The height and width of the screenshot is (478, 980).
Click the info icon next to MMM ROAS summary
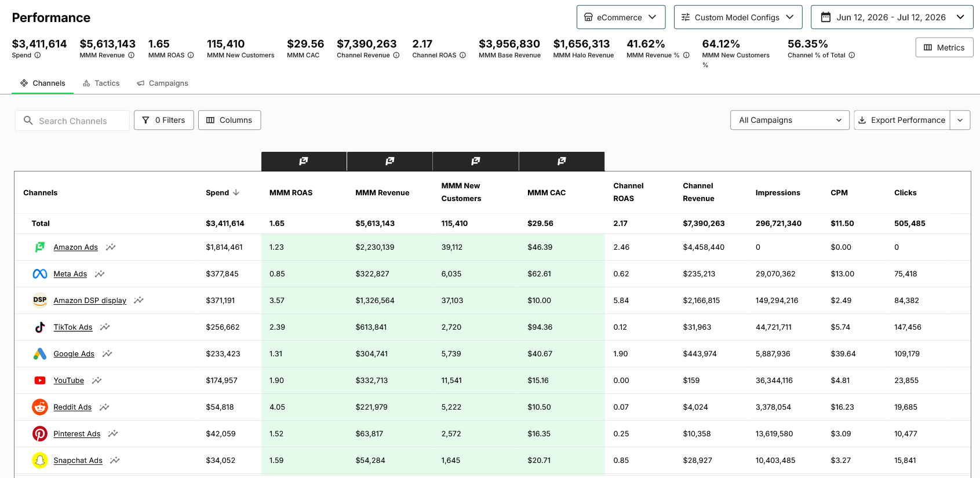pyautogui.click(x=191, y=56)
